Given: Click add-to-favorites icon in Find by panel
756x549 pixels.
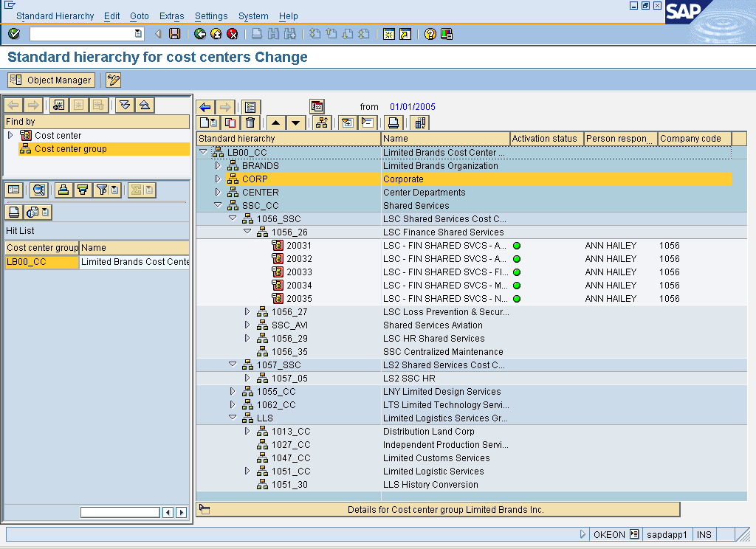Looking at the screenshot, I should coord(59,105).
